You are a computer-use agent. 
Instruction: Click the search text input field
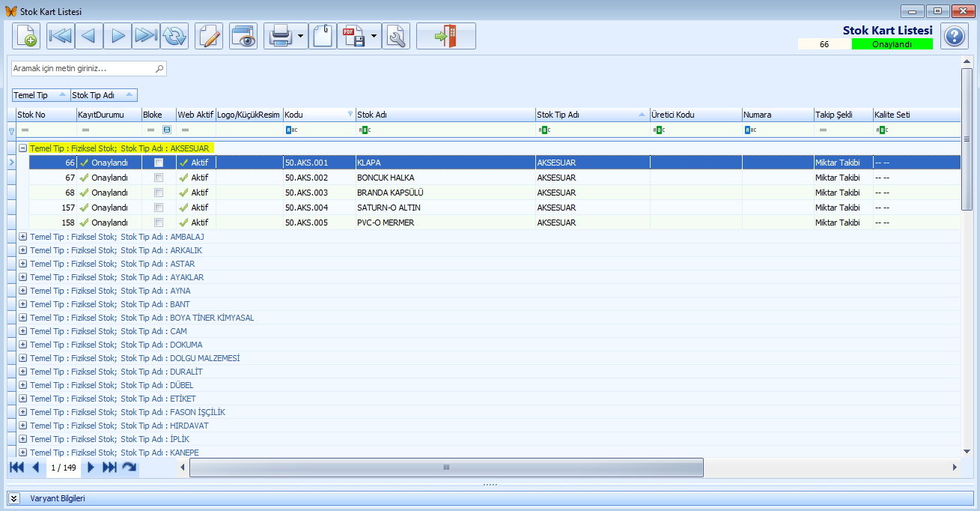(x=82, y=68)
